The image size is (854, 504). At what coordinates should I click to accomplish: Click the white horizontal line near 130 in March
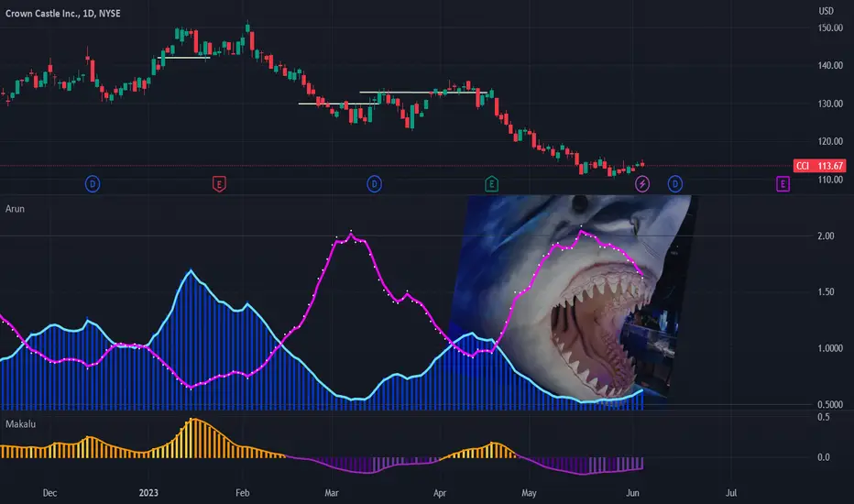338,103
